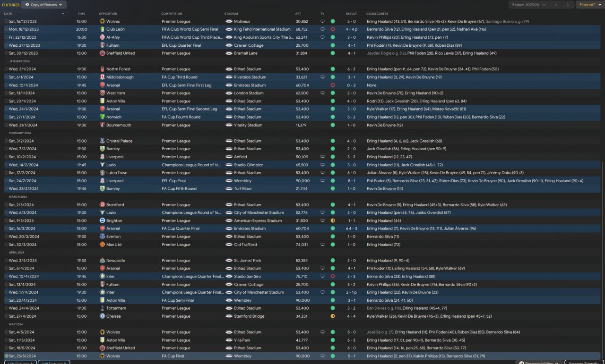Click the Middlesbrough club badge

point(102,77)
